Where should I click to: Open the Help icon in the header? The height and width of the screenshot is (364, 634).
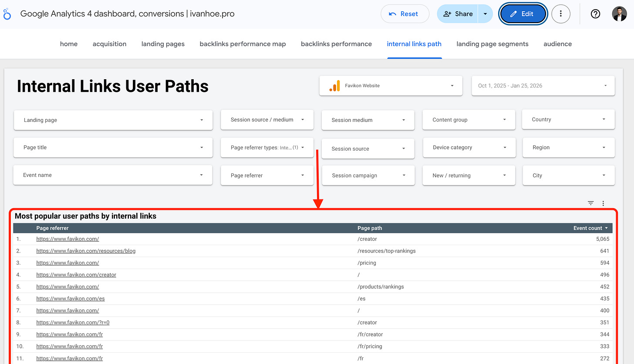click(595, 13)
